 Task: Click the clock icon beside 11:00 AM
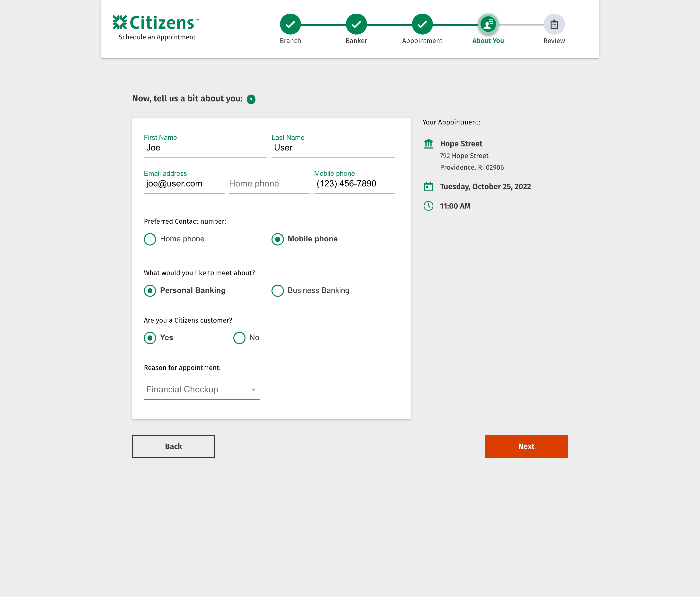[x=428, y=206]
